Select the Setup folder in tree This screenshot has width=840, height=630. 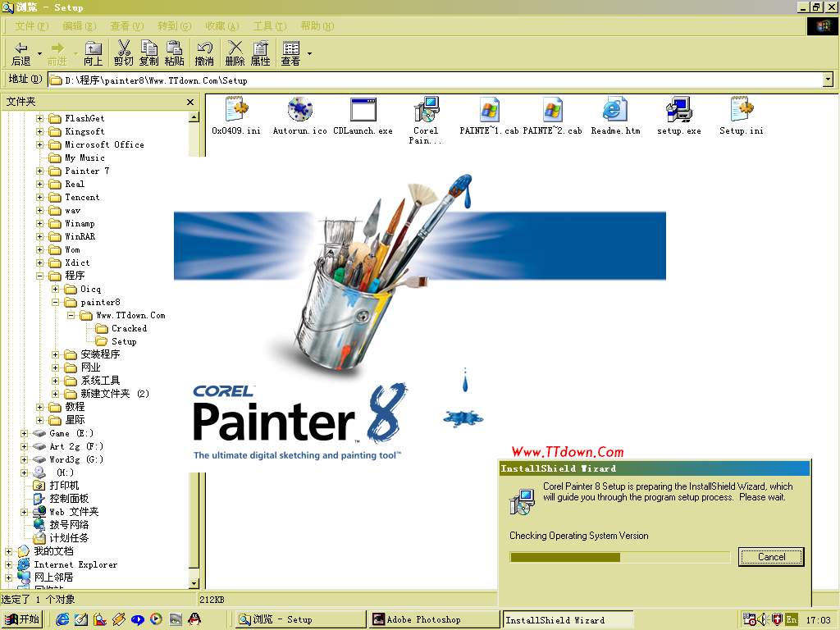click(x=116, y=341)
